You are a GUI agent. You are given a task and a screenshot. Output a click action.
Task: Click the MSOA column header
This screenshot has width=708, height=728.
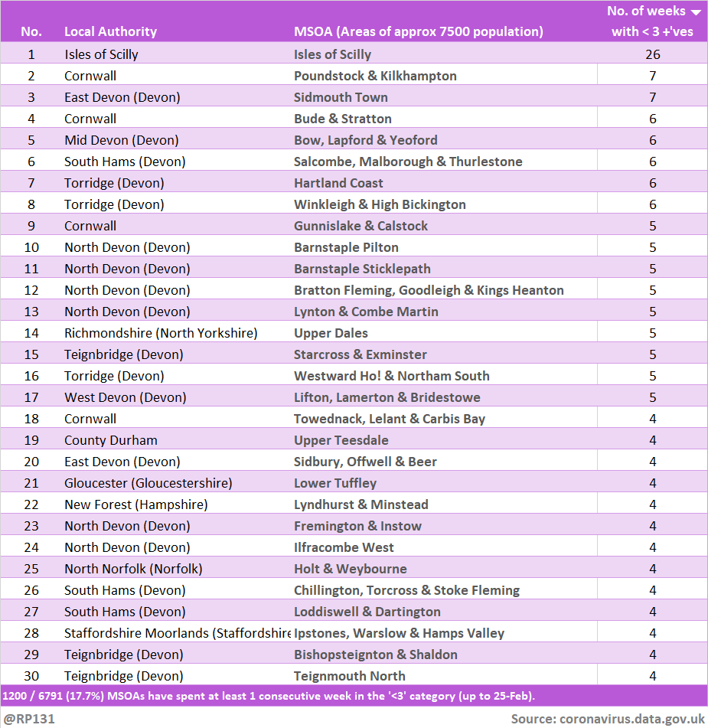pyautogui.click(x=418, y=31)
